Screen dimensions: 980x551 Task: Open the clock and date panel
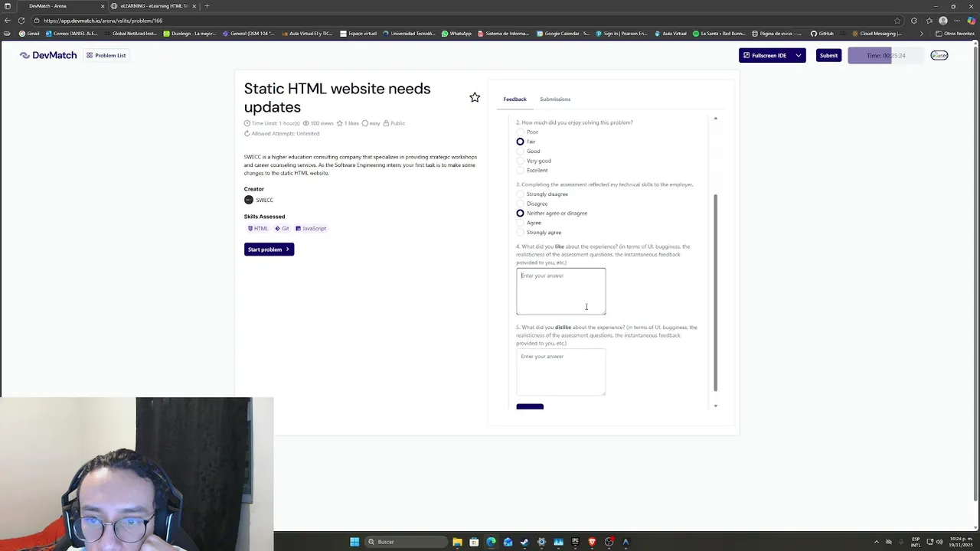tap(962, 542)
